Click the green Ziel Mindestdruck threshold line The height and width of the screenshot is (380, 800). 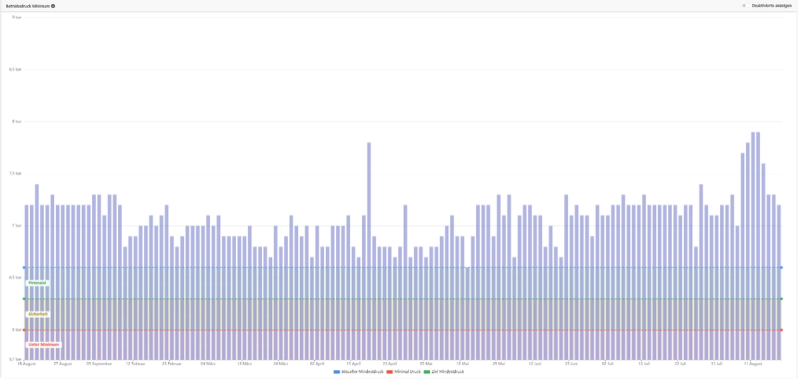403,299
